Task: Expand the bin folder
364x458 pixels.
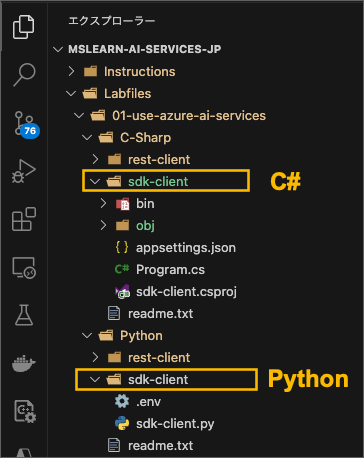Action: tap(103, 204)
